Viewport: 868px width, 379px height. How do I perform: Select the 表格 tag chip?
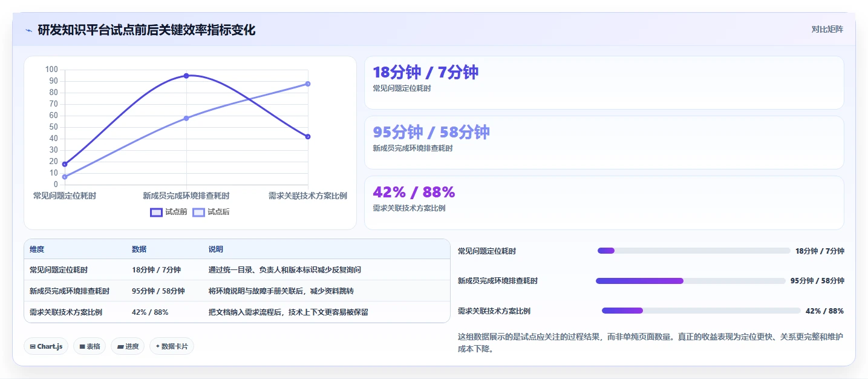pos(90,346)
